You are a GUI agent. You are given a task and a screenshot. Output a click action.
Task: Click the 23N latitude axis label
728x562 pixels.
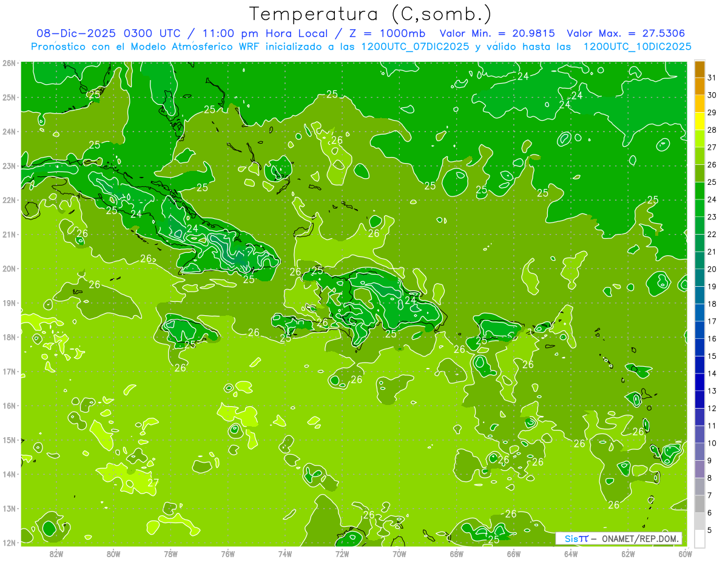[8, 166]
